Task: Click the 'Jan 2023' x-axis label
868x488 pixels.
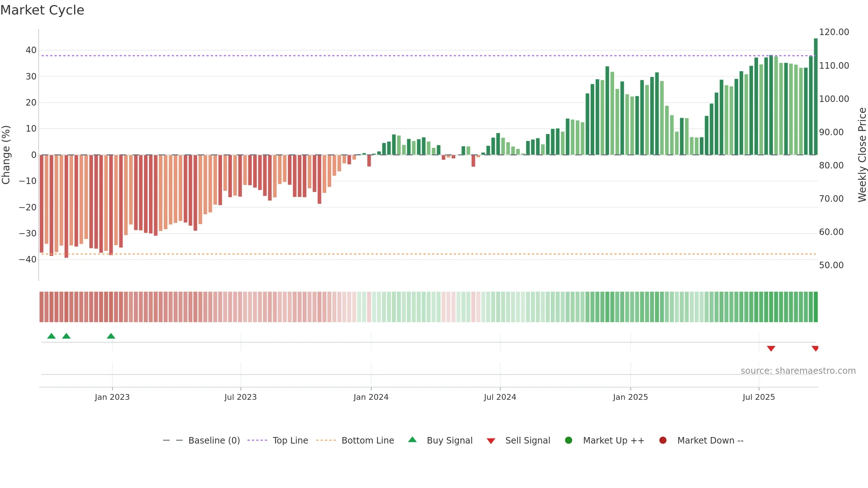Action: tap(112, 397)
